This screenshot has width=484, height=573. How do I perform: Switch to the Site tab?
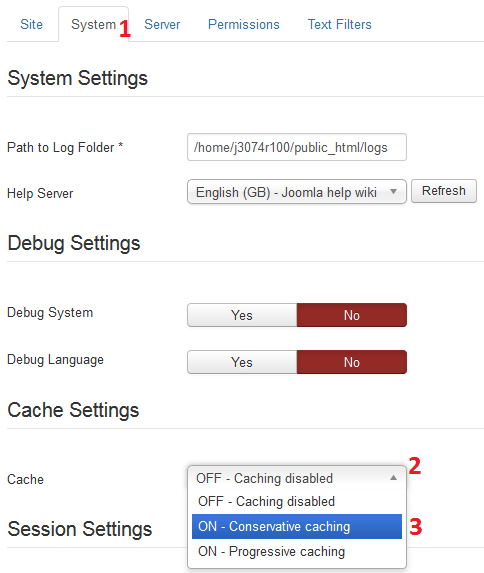31,24
